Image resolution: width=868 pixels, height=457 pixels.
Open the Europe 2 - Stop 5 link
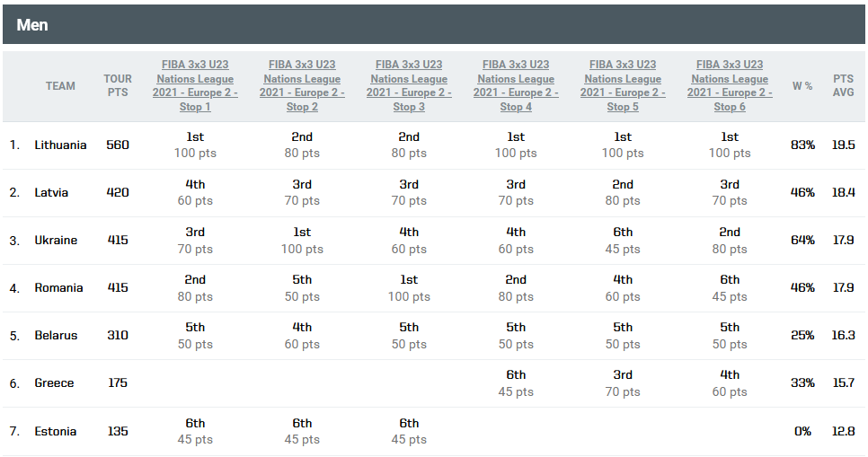623,86
